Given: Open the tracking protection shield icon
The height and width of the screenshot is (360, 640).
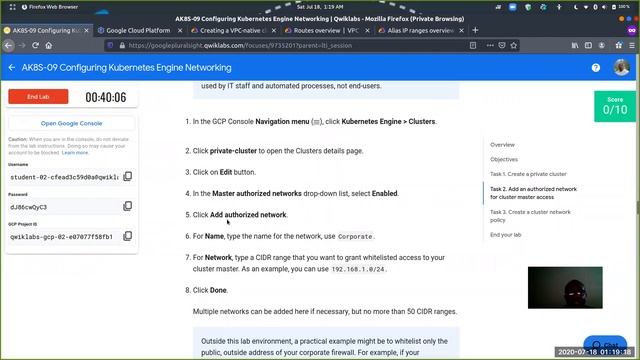Looking at the screenshot, I should 110,46.
